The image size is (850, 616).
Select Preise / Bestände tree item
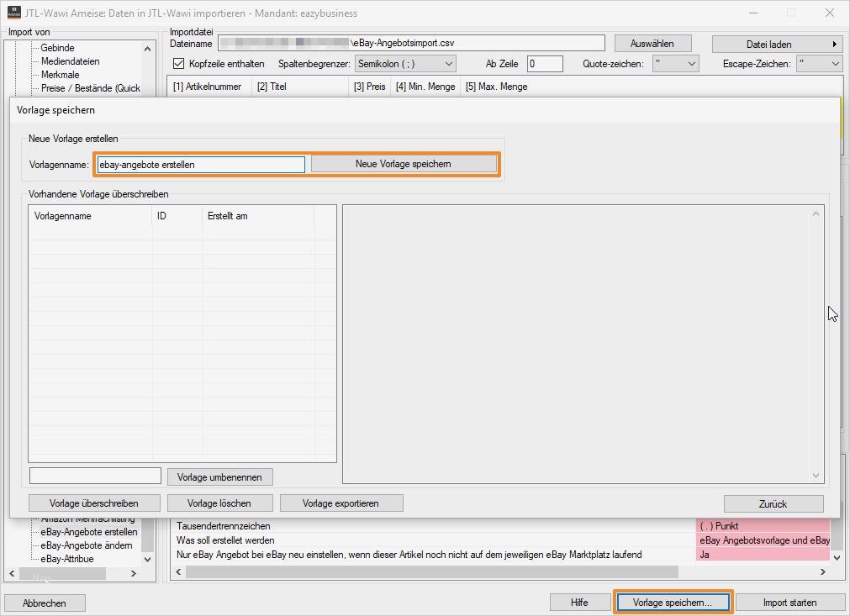pyautogui.click(x=91, y=87)
